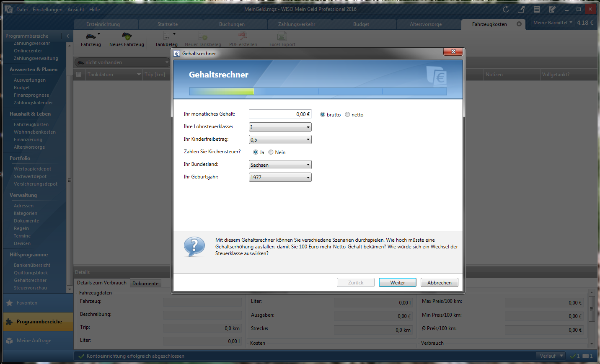The image size is (600, 364).
Task: Click the Weiter button
Action: tap(397, 283)
